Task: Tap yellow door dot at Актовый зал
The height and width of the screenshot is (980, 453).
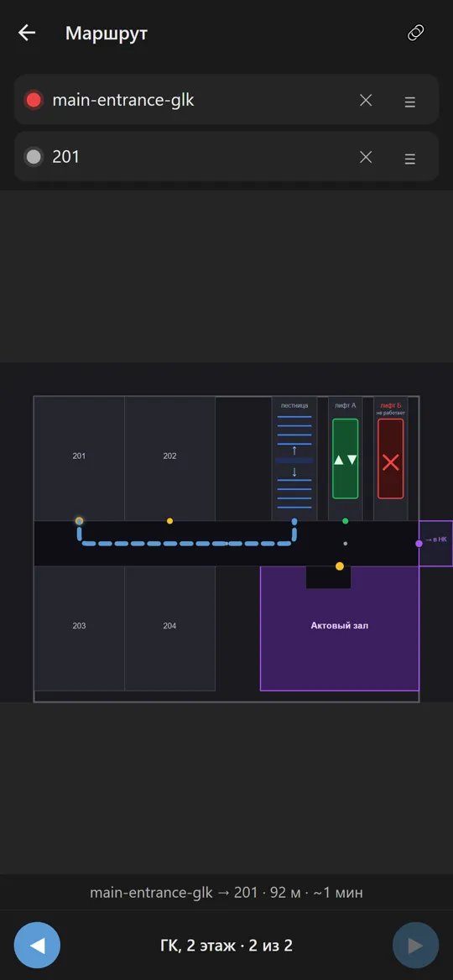Action: coord(340,566)
